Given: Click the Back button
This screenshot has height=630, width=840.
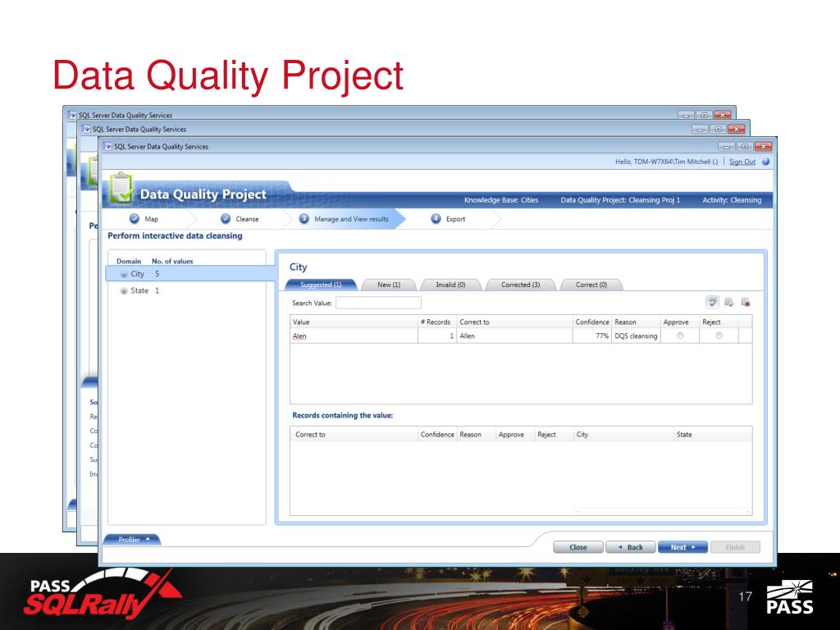Looking at the screenshot, I should point(631,547).
